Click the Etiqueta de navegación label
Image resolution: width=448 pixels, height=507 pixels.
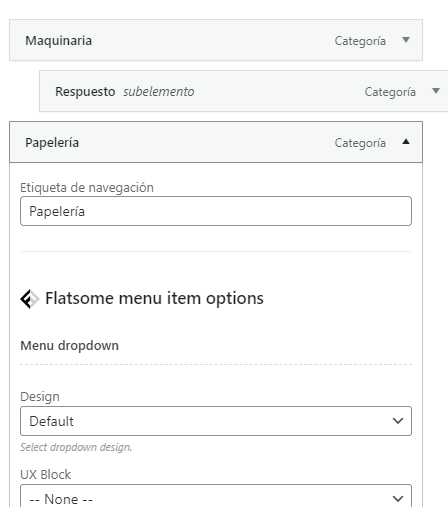[87, 188]
